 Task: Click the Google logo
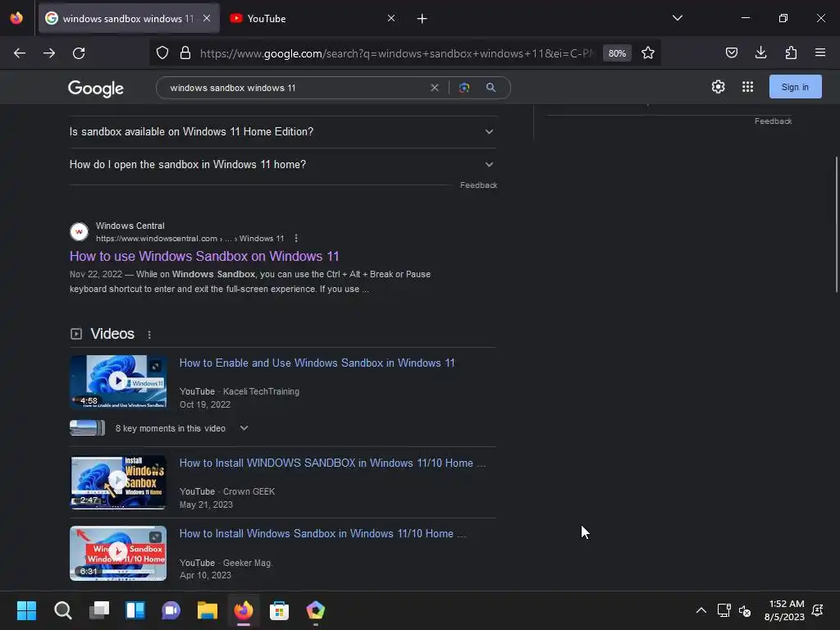point(96,88)
